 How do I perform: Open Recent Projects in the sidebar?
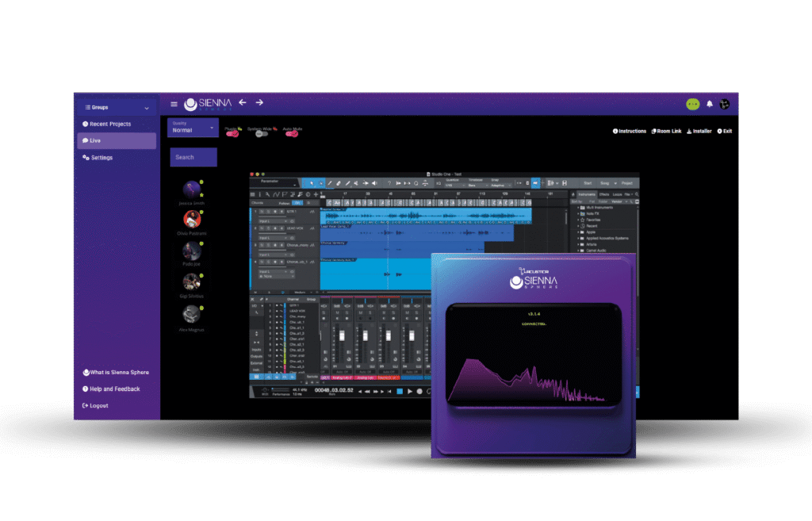click(x=107, y=125)
